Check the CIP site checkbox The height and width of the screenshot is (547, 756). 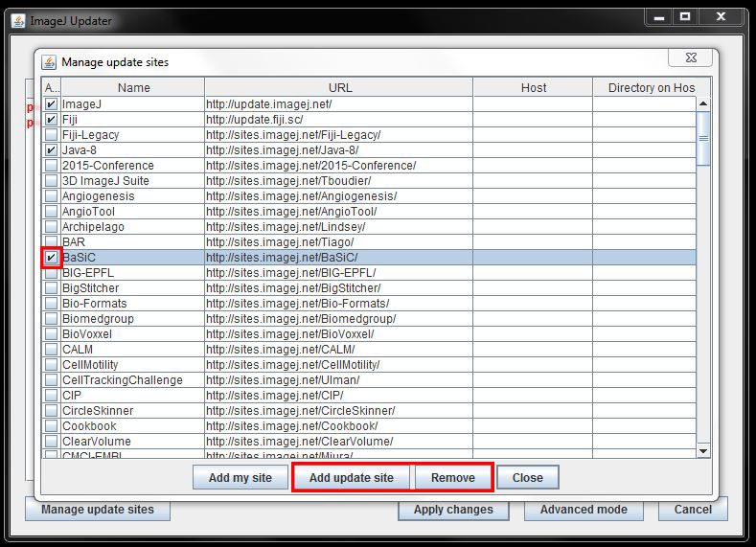tap(51, 396)
